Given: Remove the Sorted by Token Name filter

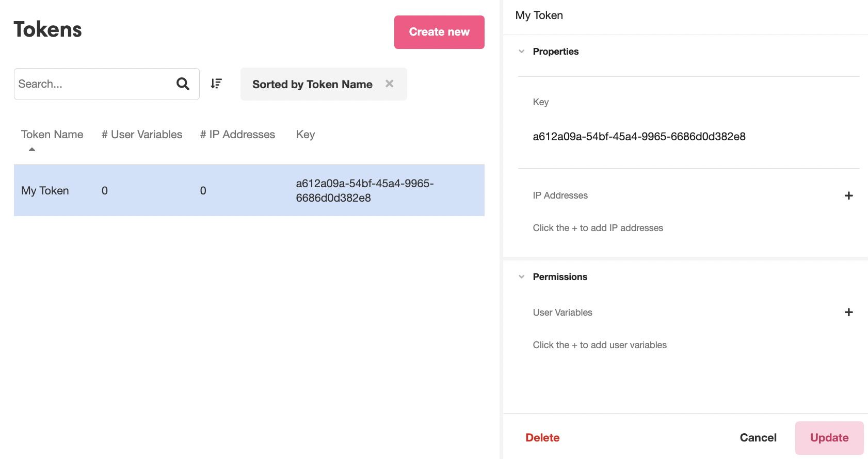Looking at the screenshot, I should tap(390, 84).
